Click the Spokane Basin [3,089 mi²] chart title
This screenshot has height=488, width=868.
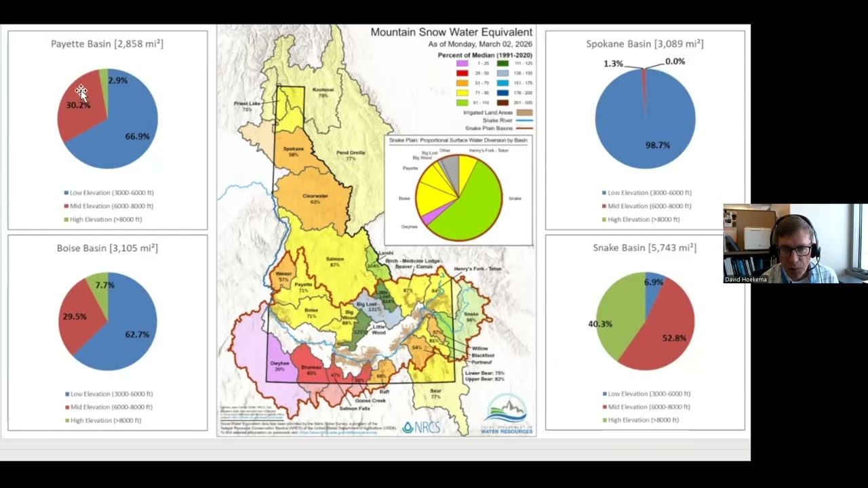pyautogui.click(x=645, y=43)
